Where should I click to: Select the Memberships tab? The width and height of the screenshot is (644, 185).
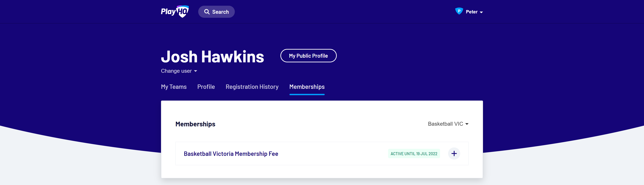[307, 87]
